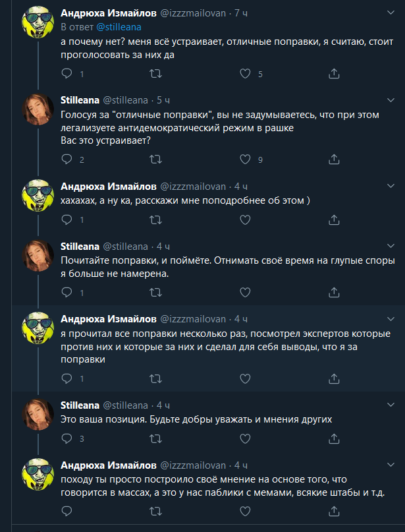Click the share icon on the 'хахахах' tweet
The width and height of the screenshot is (405, 532).
coord(333,220)
